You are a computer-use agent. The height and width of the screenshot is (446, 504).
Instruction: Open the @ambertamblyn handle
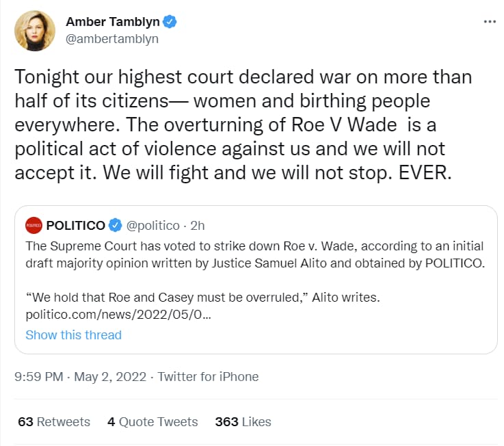(112, 38)
